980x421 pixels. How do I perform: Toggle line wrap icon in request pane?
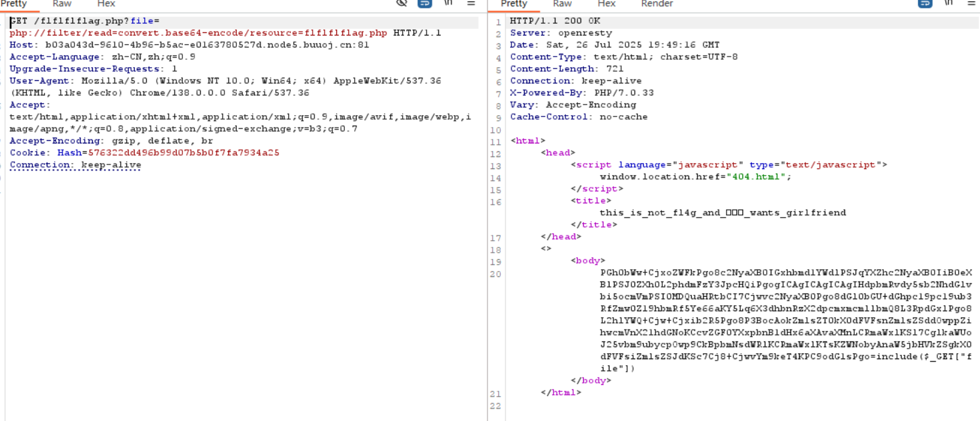coord(425,3)
